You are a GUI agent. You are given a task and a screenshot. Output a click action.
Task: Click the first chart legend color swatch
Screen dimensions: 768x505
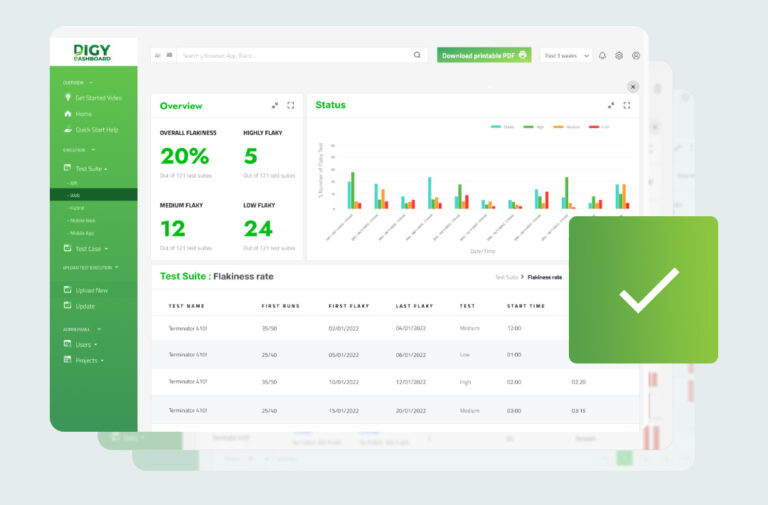[496, 127]
